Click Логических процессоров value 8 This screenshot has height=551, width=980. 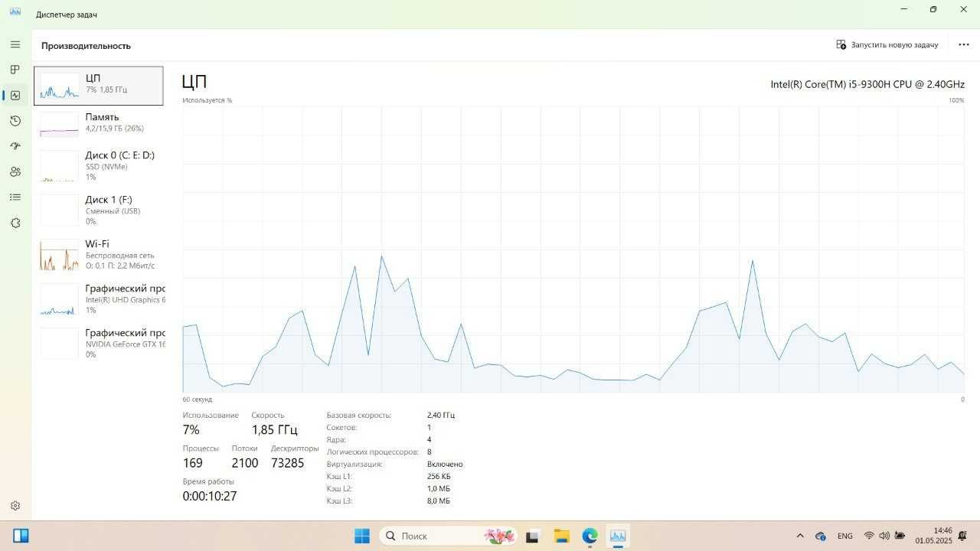(430, 452)
